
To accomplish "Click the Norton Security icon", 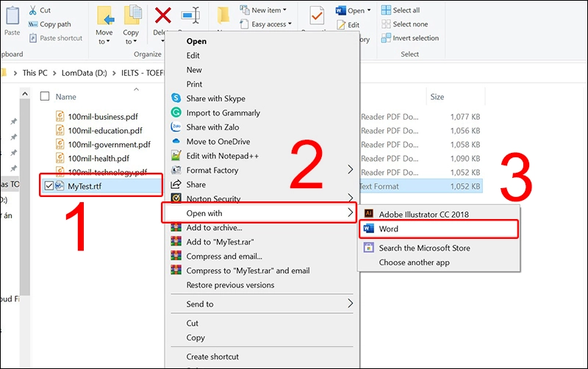I will (x=176, y=198).
